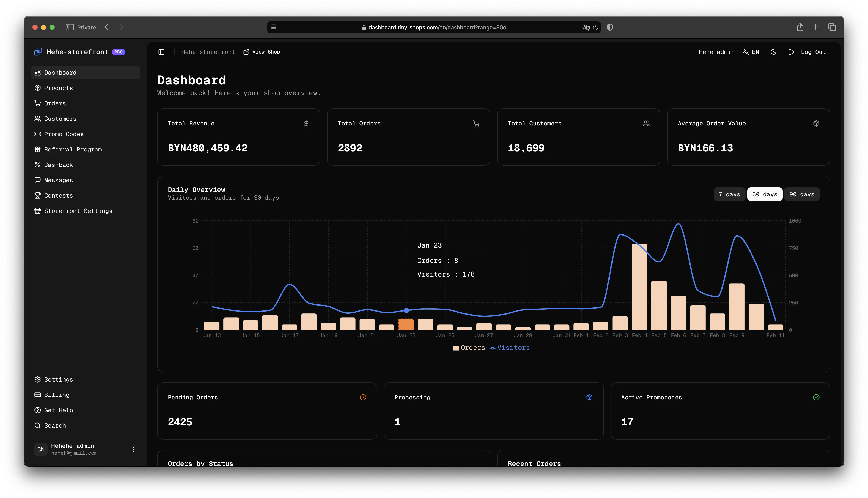This screenshot has height=498, width=868.
Task: Open the EN language selector
Action: pos(751,52)
